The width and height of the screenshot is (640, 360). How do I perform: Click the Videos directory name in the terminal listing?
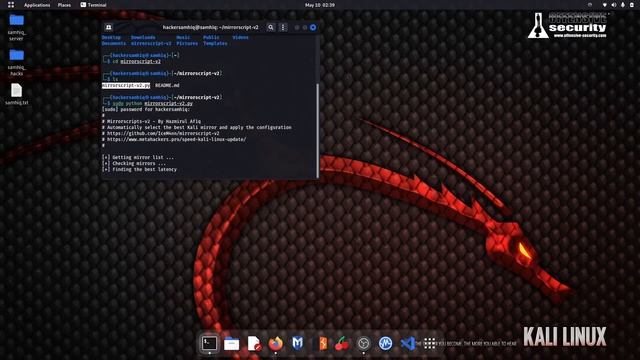coord(240,37)
